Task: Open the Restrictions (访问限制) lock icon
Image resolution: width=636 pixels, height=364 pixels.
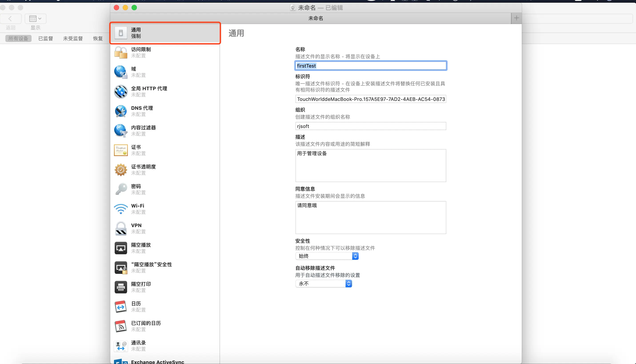Action: (x=121, y=52)
